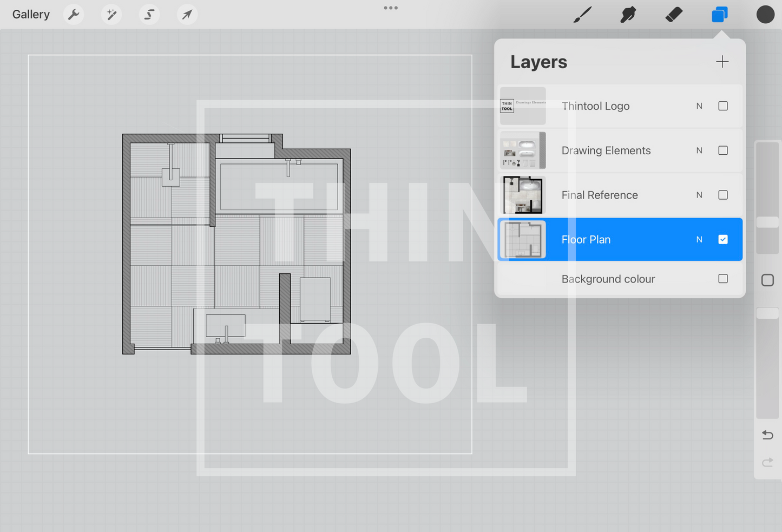Open the Actions wrench menu
The image size is (782, 532).
74,14
